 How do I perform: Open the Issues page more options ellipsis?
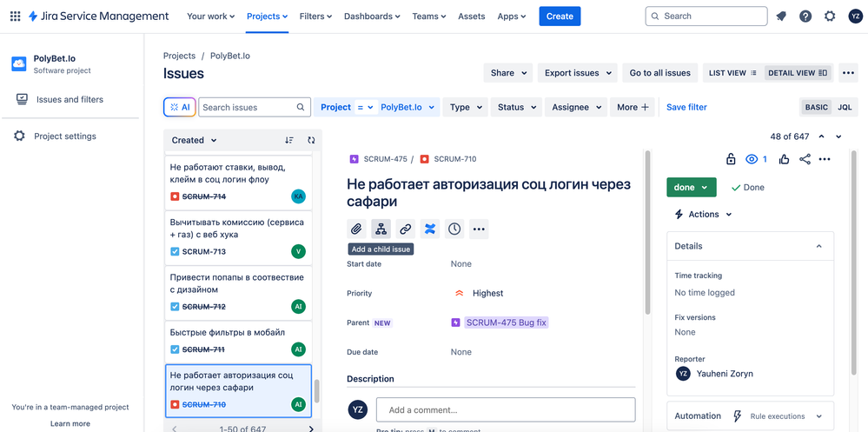[849, 72]
